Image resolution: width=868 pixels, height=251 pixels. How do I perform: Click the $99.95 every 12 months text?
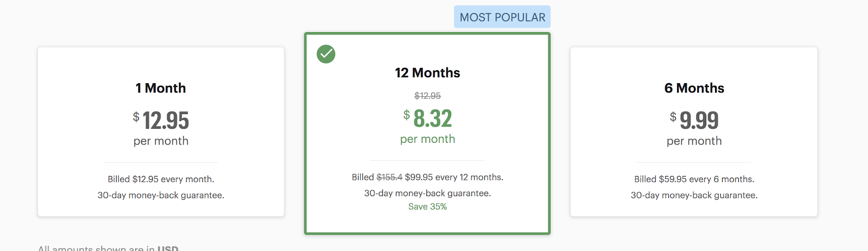coord(454,177)
